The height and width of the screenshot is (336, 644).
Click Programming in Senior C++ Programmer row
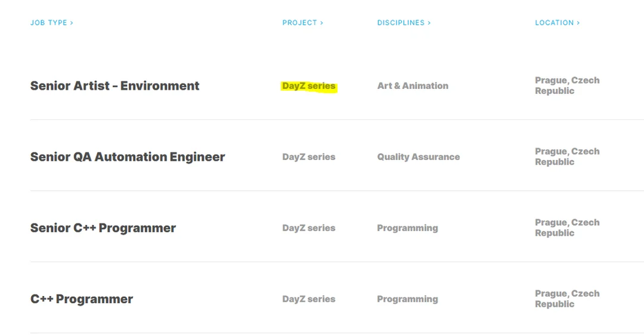[x=407, y=228]
